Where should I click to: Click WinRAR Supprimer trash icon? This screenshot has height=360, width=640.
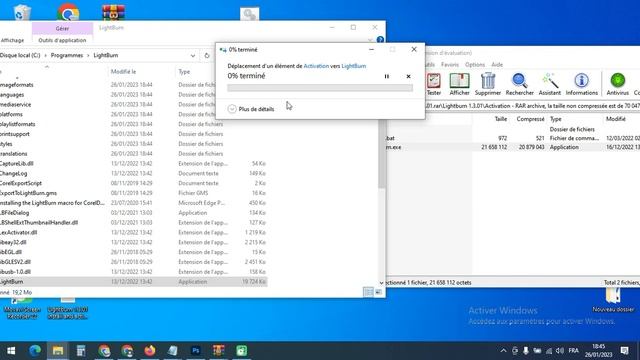click(x=488, y=84)
